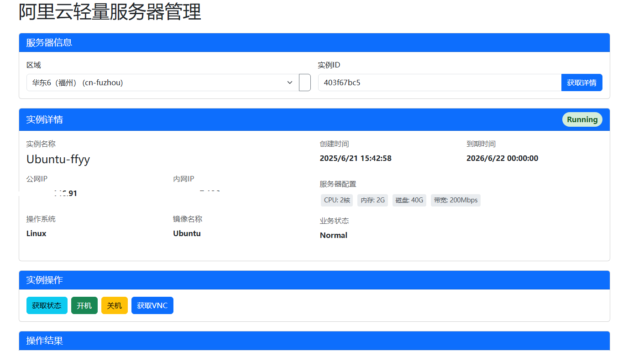Image resolution: width=644 pixels, height=351 pixels.
Task: Click the 内网IP label
Action: point(183,179)
